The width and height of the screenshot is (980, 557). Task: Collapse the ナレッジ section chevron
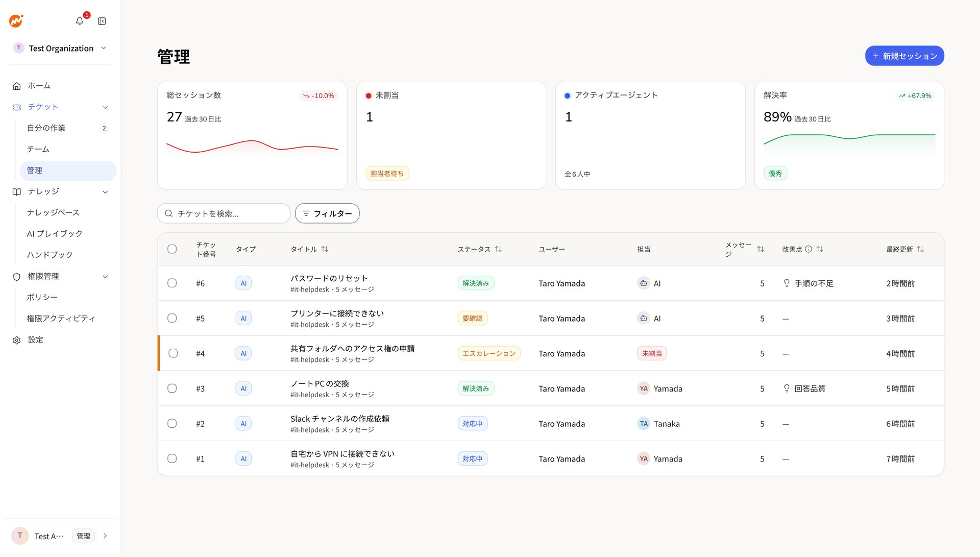click(105, 192)
